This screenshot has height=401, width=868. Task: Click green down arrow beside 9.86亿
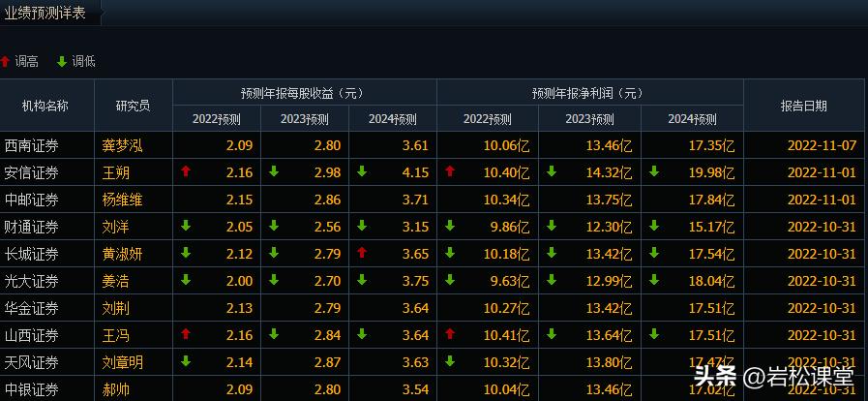point(450,226)
